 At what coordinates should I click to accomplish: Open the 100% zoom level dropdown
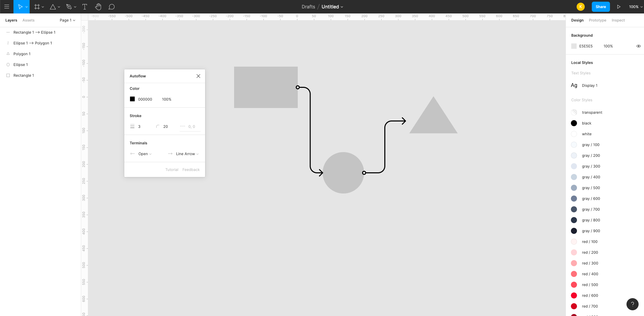[x=635, y=7]
